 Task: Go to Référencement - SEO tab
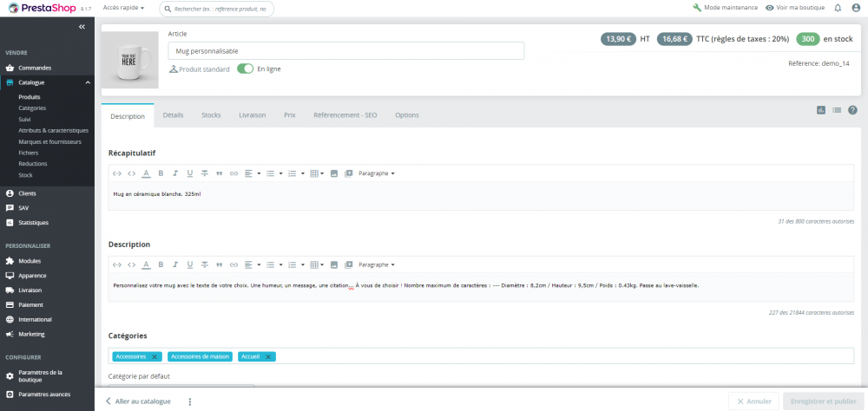point(345,115)
